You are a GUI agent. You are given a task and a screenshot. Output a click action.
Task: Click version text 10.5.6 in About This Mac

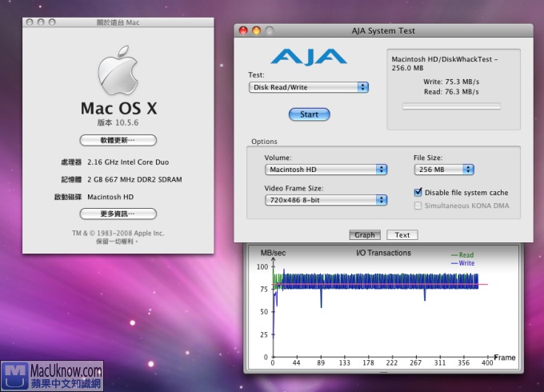pos(118,122)
